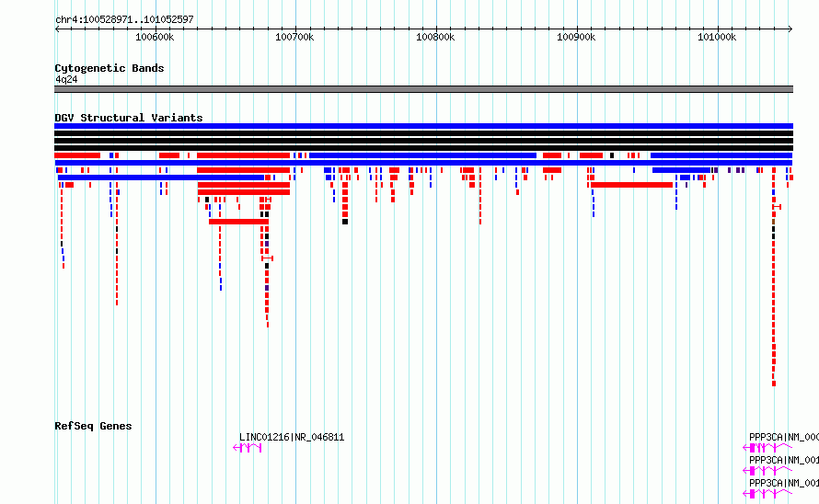Select the topmost full-width blue DGV variant
The image size is (819, 504).
423,126
